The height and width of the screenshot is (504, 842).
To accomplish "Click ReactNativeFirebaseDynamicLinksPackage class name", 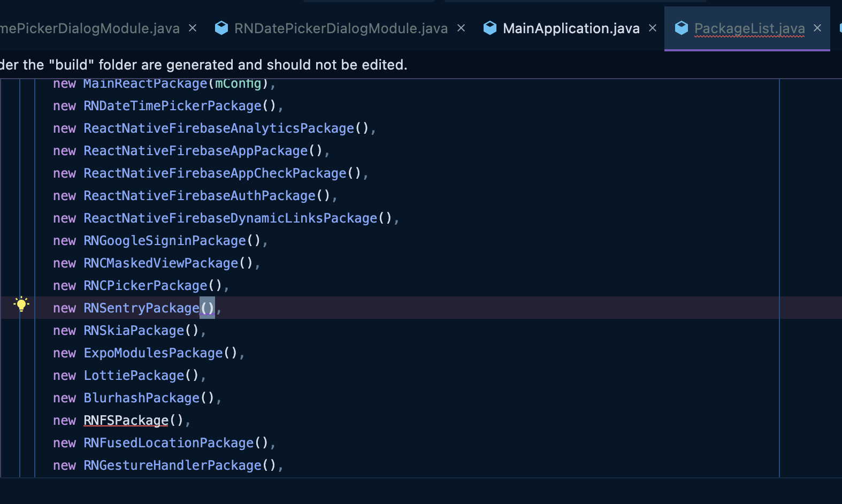I will [x=231, y=218].
